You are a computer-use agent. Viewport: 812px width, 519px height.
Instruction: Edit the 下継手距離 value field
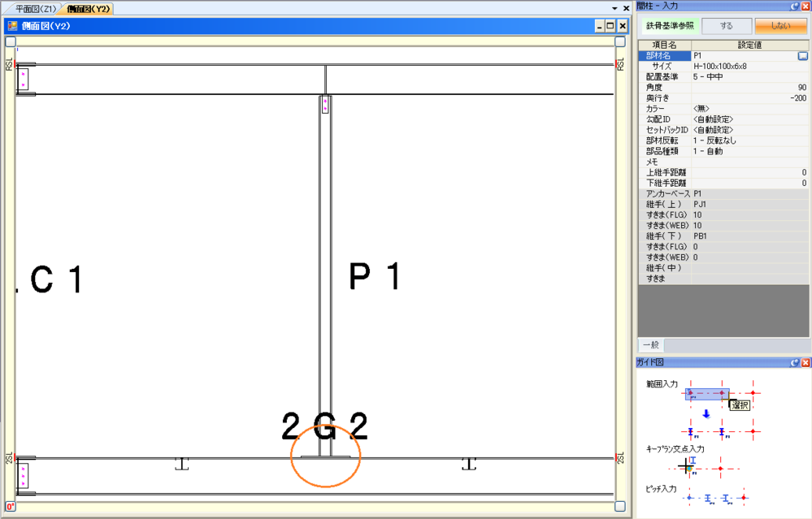pos(750,184)
